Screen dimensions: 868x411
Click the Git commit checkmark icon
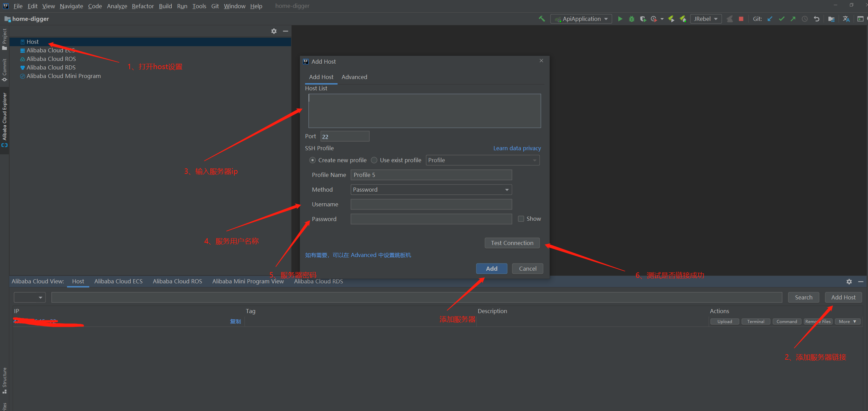point(781,19)
